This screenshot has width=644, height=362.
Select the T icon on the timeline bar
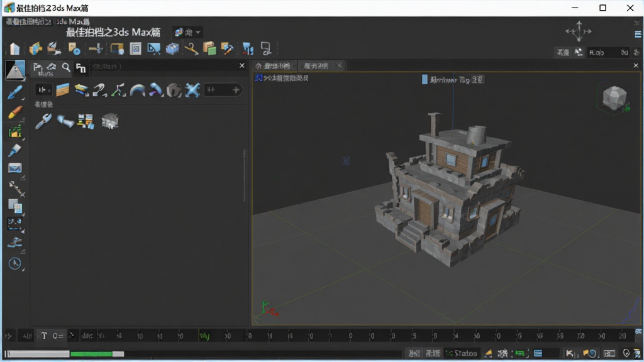click(x=44, y=336)
